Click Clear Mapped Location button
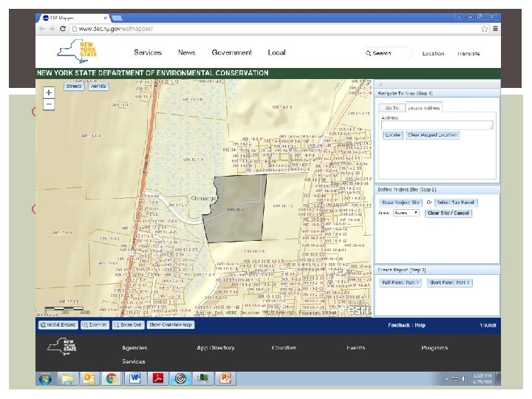 [x=432, y=135]
